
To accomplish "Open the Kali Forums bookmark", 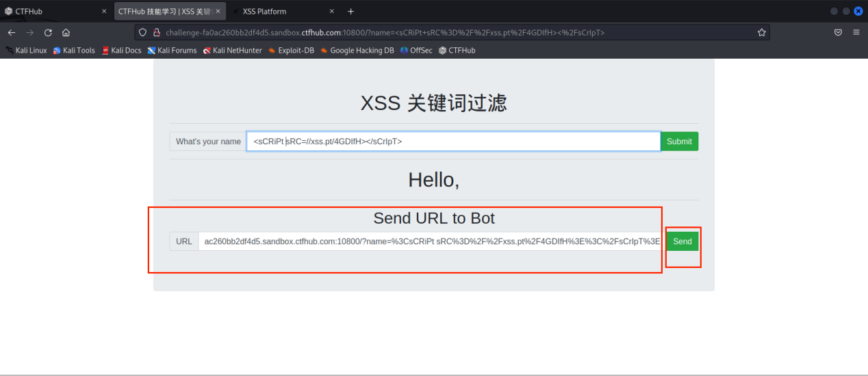I will tap(172, 50).
